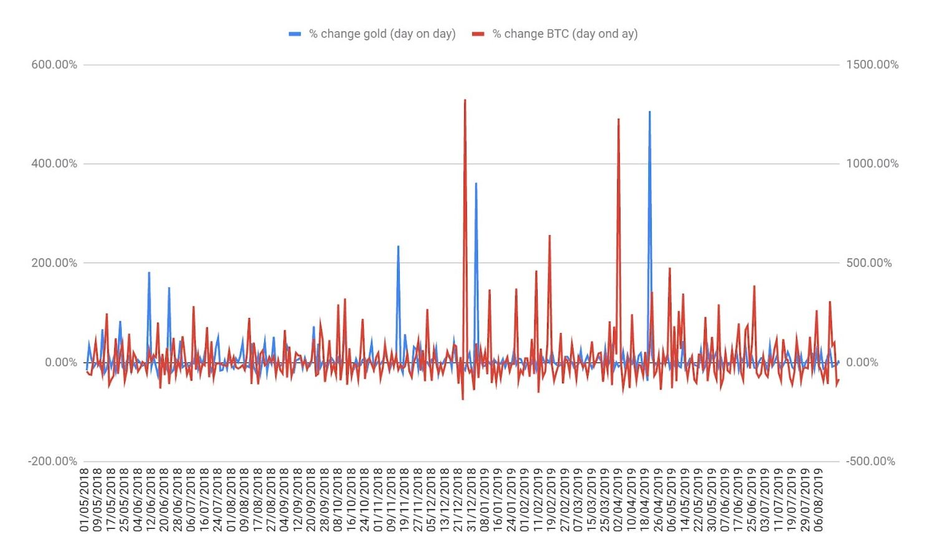Image resolution: width=927 pixels, height=560 pixels.
Task: Click the red BTC legend color swatch
Action: 478,34
